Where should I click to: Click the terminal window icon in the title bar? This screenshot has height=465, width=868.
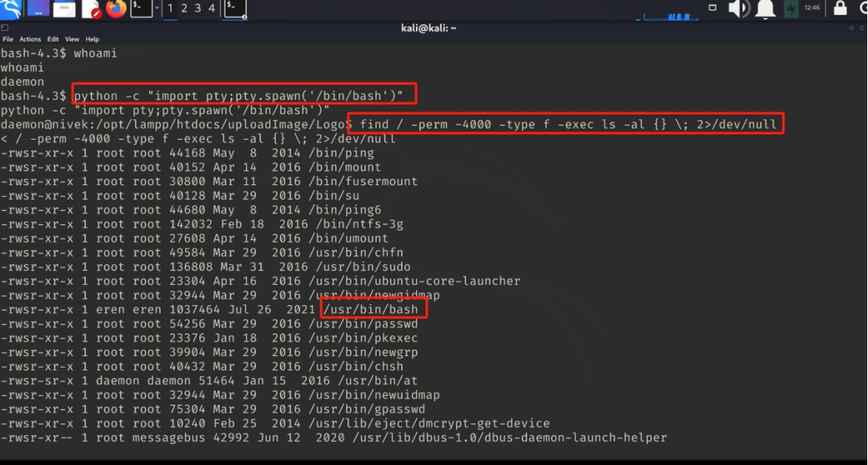(5, 27)
